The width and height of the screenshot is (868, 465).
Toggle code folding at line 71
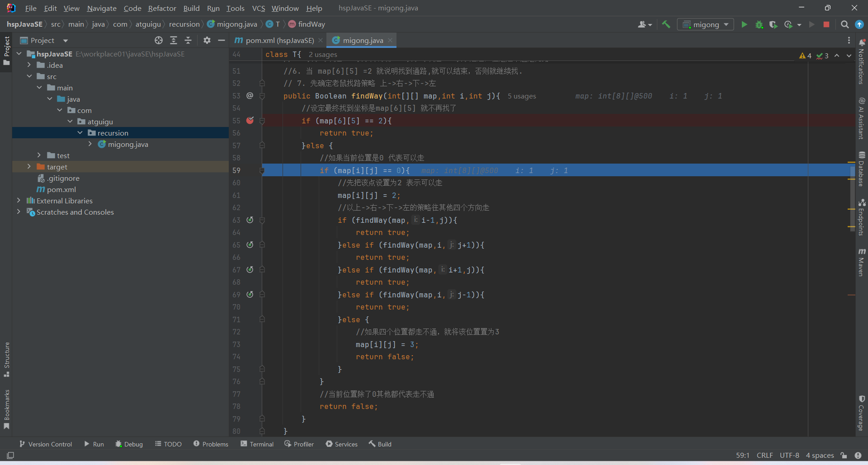click(262, 319)
